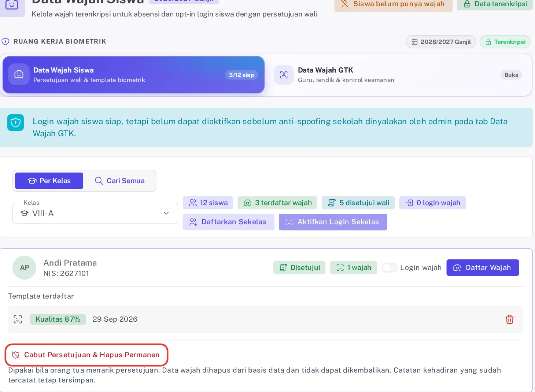The image size is (535, 392).
Task: Click the AP avatar of Andi Pratama
Action: (x=24, y=268)
